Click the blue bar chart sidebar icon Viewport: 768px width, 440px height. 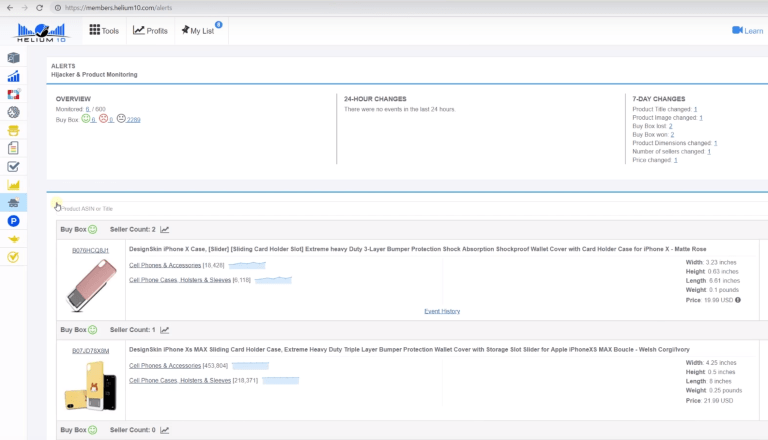pos(13,76)
